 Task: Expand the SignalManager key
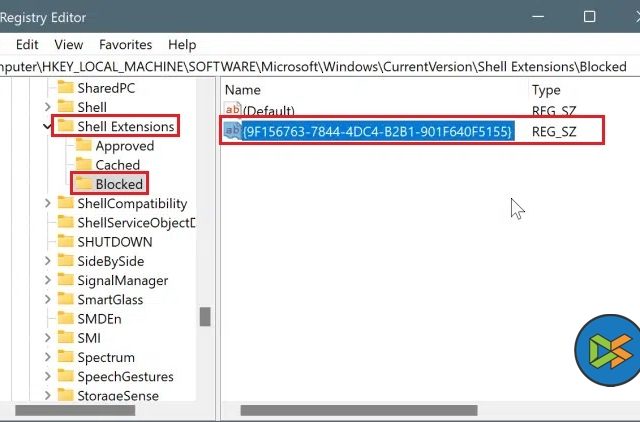tap(48, 280)
